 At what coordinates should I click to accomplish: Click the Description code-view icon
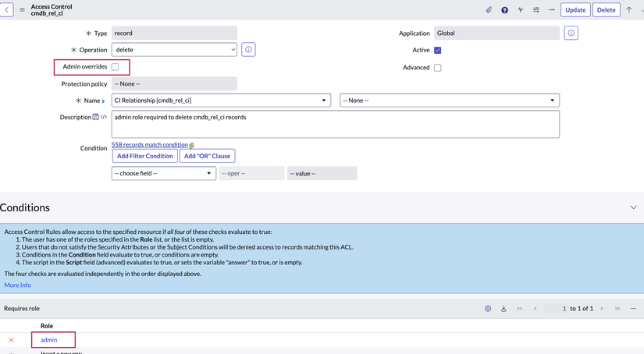pyautogui.click(x=104, y=117)
